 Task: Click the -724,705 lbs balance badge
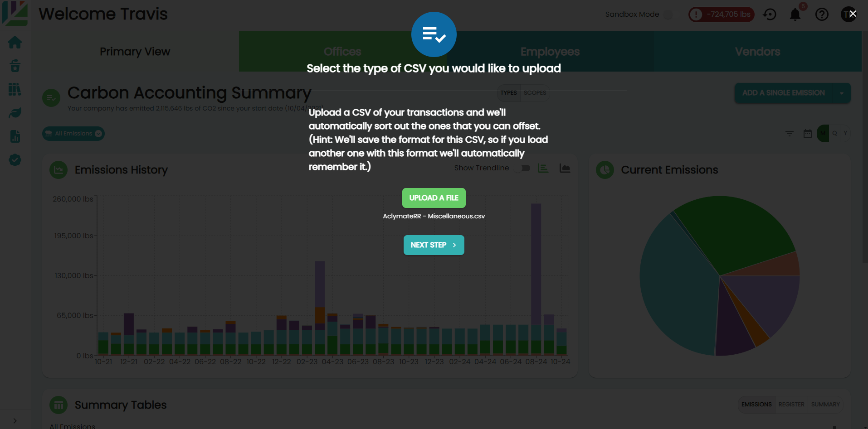pyautogui.click(x=722, y=14)
